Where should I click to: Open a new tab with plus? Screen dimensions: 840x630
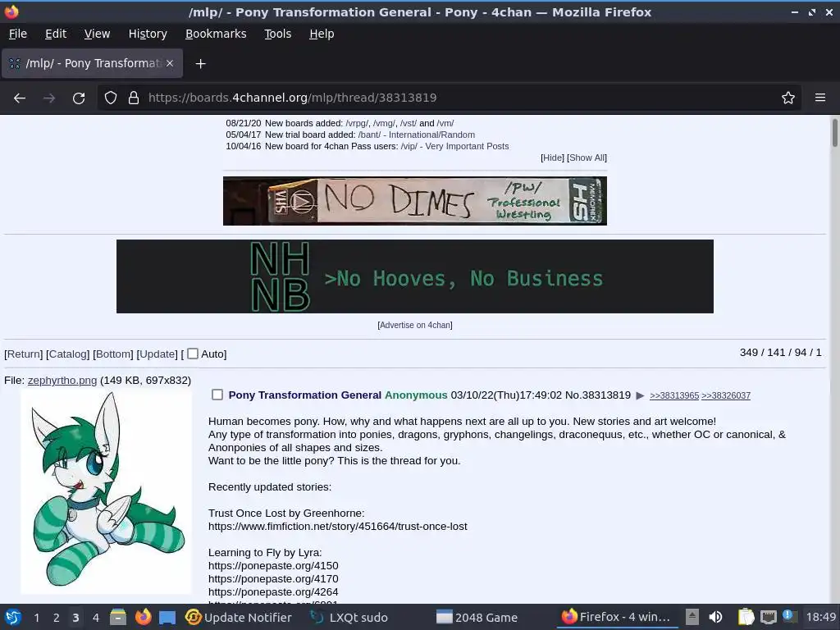(200, 64)
